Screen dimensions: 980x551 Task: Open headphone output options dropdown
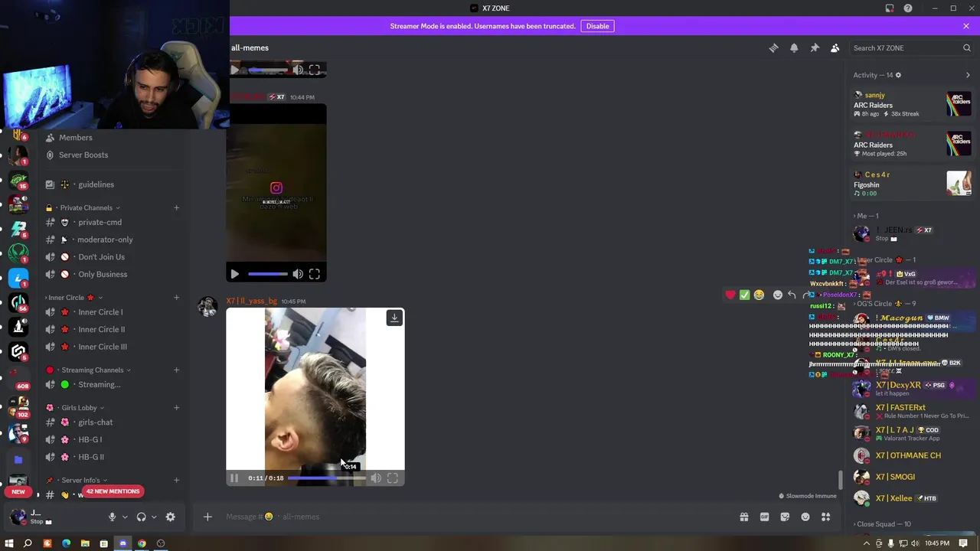coord(154,517)
